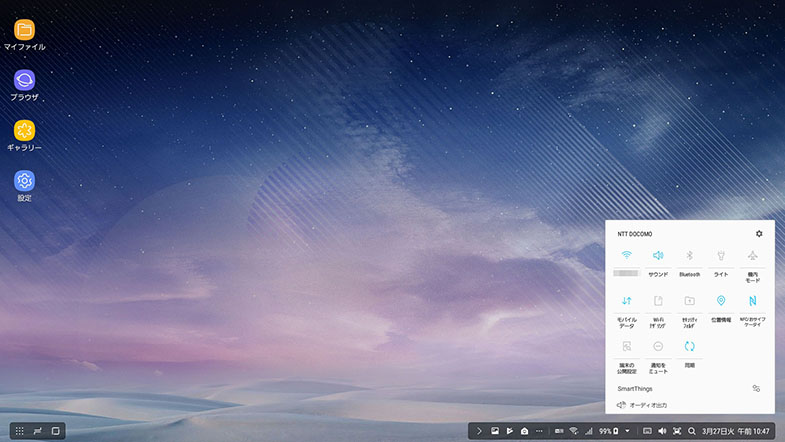Open search magnifier in the tray
Viewport: 785px width, 442px height.
(x=692, y=431)
